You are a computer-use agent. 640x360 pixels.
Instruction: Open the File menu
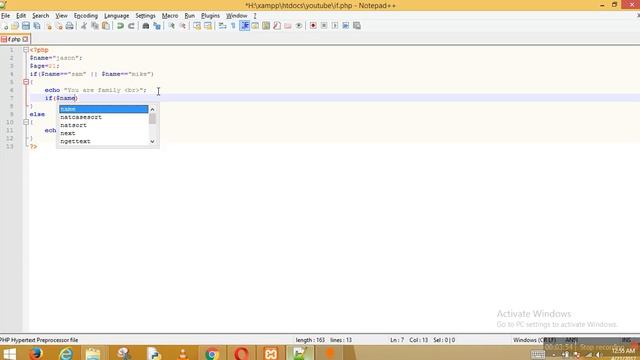pyautogui.click(x=5, y=16)
